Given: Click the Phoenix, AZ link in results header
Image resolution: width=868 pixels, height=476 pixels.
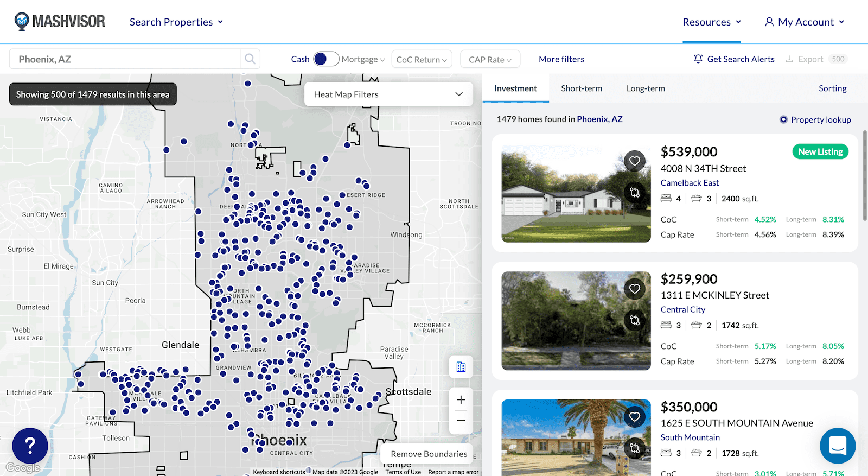Looking at the screenshot, I should click(599, 119).
